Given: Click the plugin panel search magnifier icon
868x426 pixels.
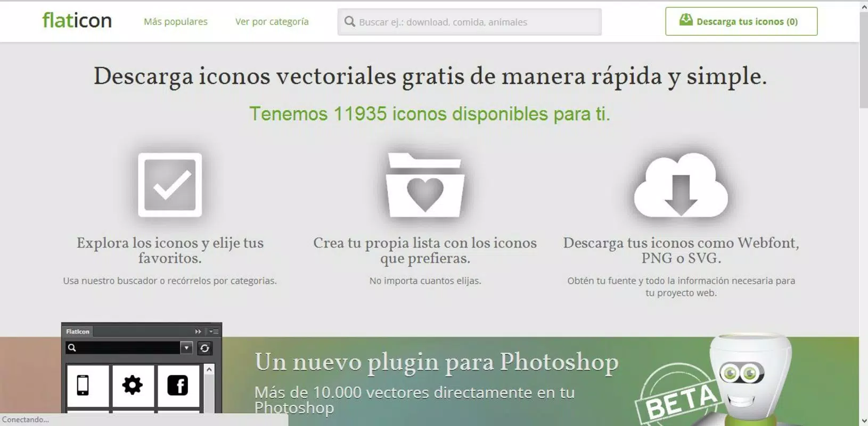Looking at the screenshot, I should click(72, 348).
